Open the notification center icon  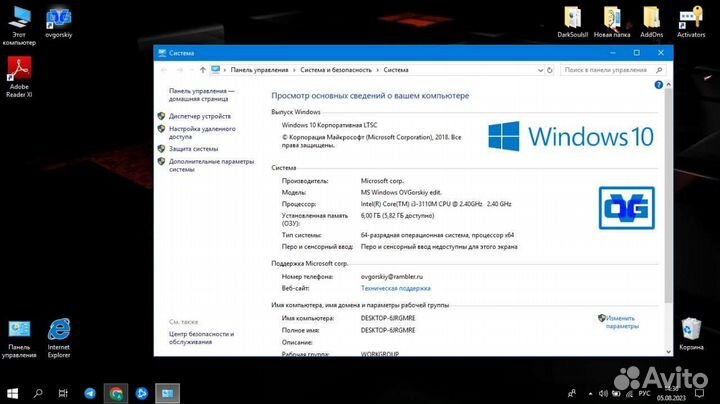tap(699, 393)
